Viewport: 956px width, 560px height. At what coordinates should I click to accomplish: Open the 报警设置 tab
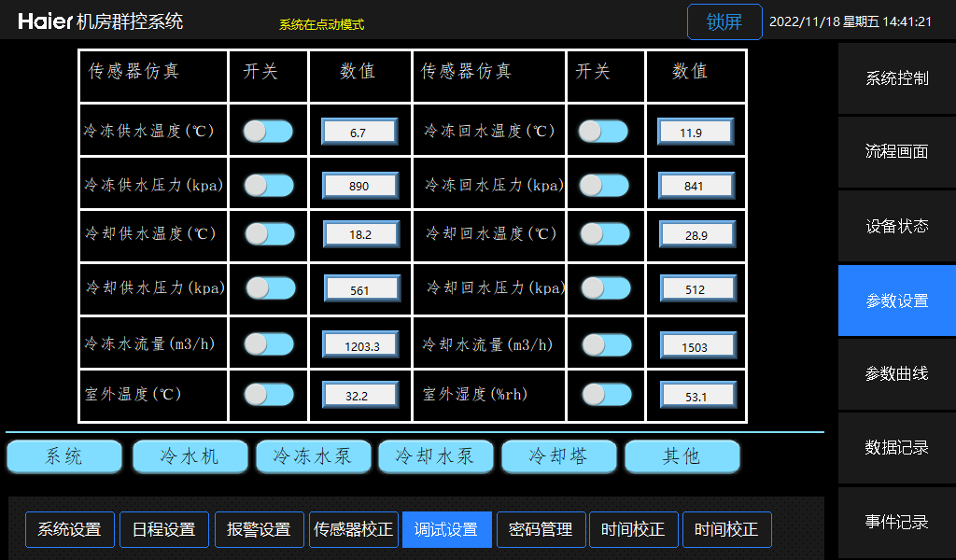tap(259, 529)
